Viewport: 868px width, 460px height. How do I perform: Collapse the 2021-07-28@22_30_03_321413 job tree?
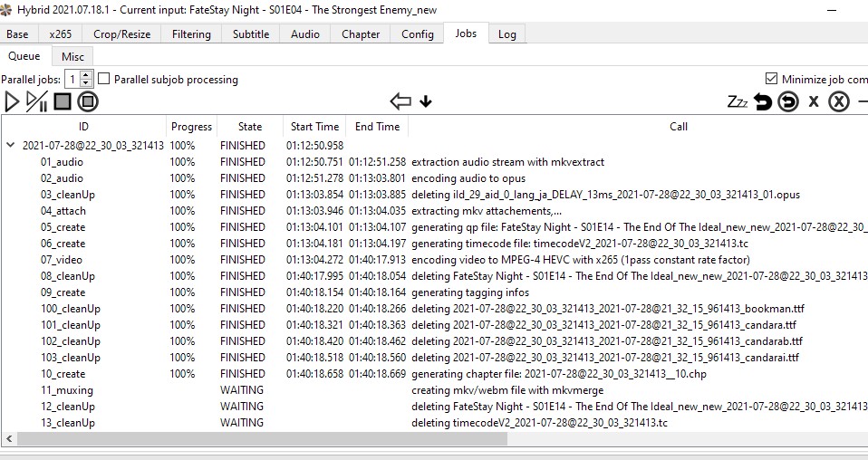pyautogui.click(x=10, y=145)
